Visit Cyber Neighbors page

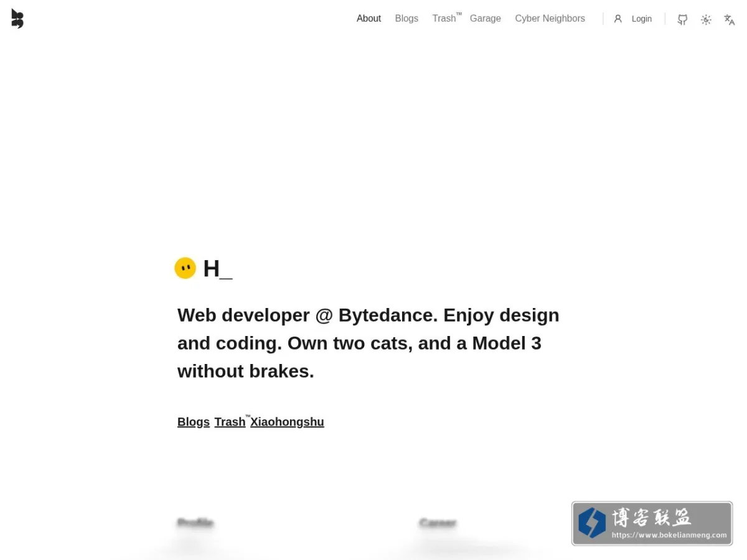point(550,19)
